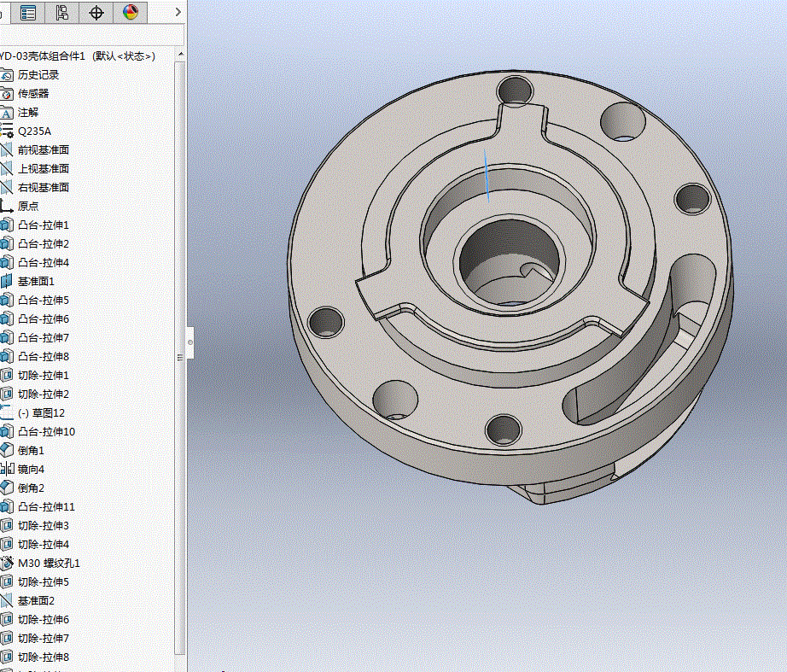Click the 凸台-拉伸4 feature icon

[x=7, y=263]
